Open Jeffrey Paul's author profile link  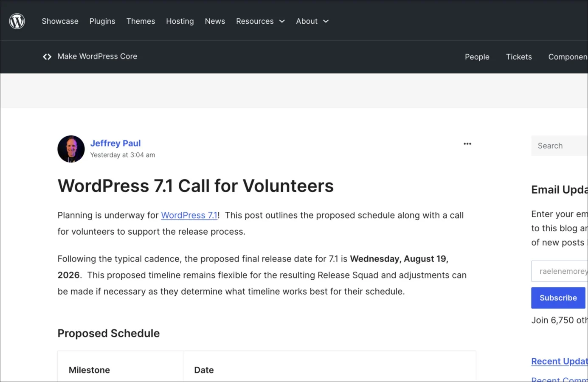coord(115,143)
